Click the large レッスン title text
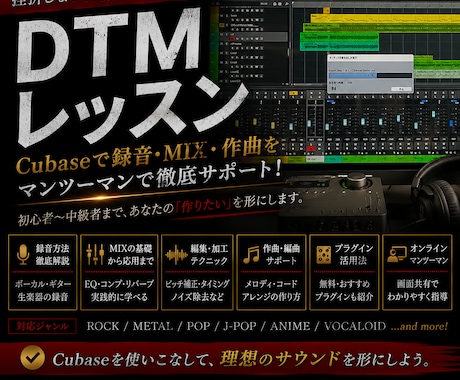This screenshot has width=460, height=380. [x=133, y=113]
